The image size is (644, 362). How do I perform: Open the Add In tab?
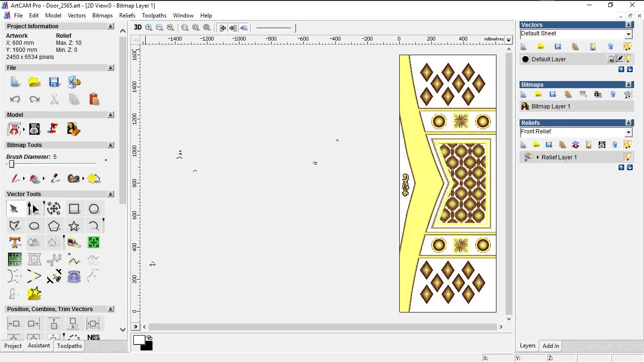pos(551,346)
